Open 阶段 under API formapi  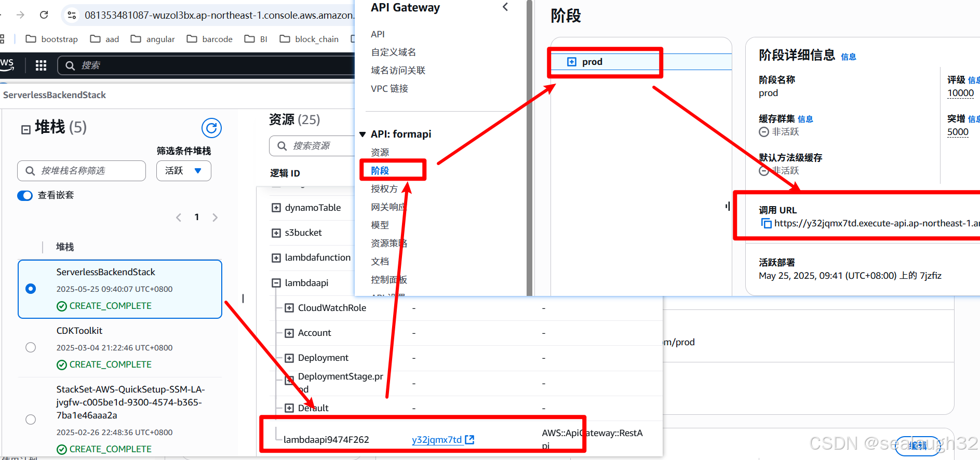click(380, 170)
